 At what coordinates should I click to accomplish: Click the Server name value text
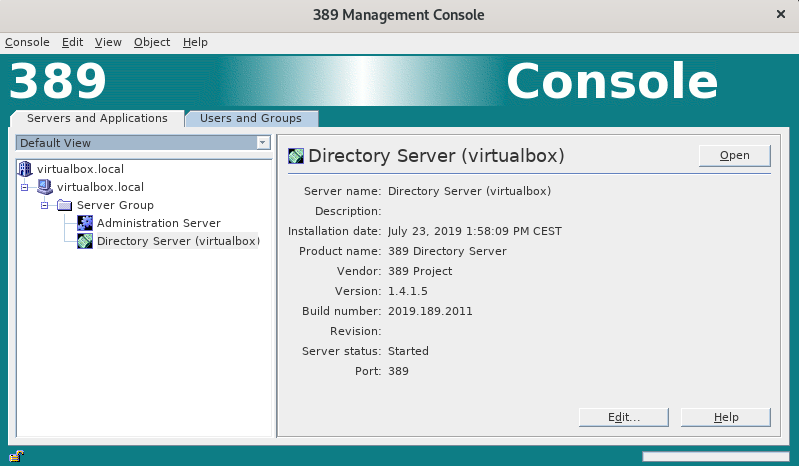pyautogui.click(x=469, y=191)
